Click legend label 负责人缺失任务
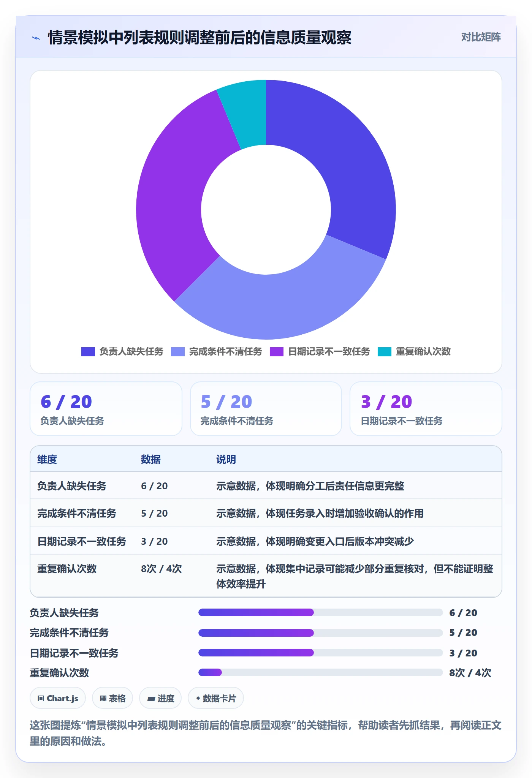 (x=131, y=351)
